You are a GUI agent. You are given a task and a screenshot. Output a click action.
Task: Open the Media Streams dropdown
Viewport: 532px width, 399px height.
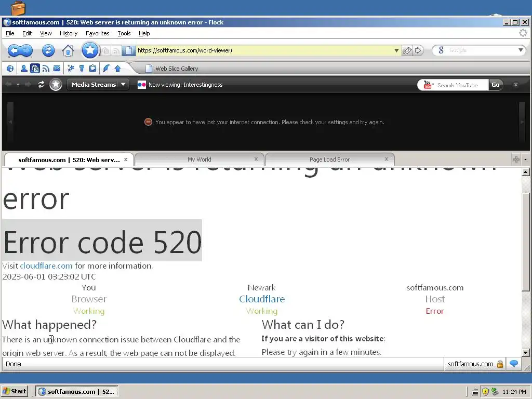coord(98,85)
